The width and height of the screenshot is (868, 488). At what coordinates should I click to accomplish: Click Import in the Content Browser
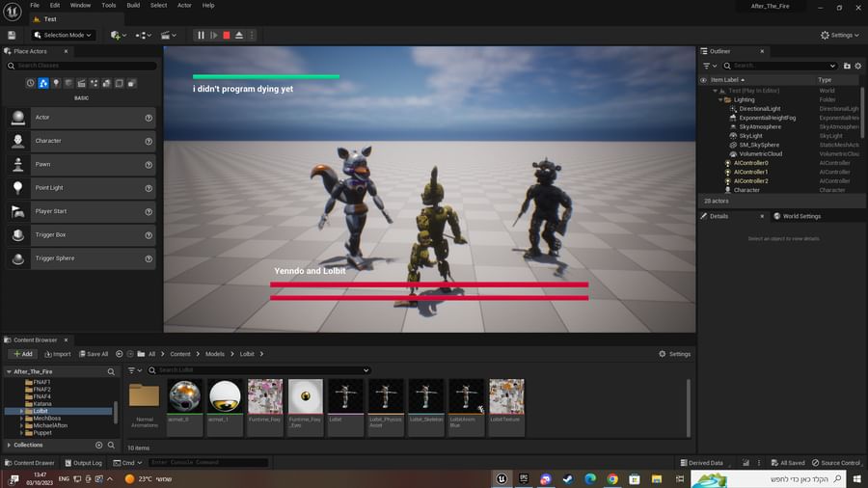click(58, 354)
